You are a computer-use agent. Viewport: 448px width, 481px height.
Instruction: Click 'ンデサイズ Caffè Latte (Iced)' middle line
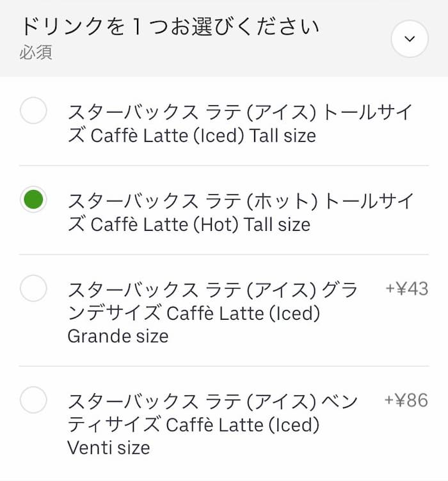[x=193, y=313]
